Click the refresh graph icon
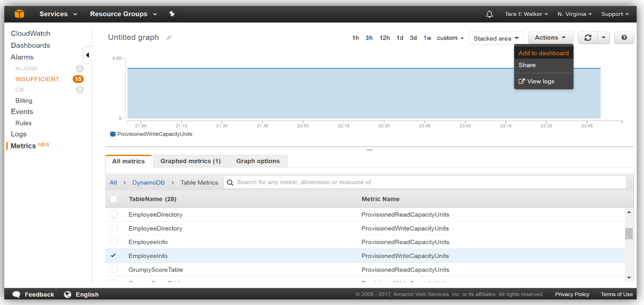The image size is (644, 305). coord(588,38)
